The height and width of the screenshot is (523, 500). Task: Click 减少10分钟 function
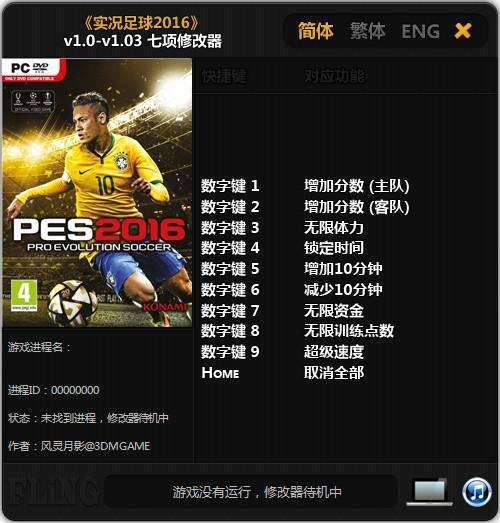pos(343,290)
